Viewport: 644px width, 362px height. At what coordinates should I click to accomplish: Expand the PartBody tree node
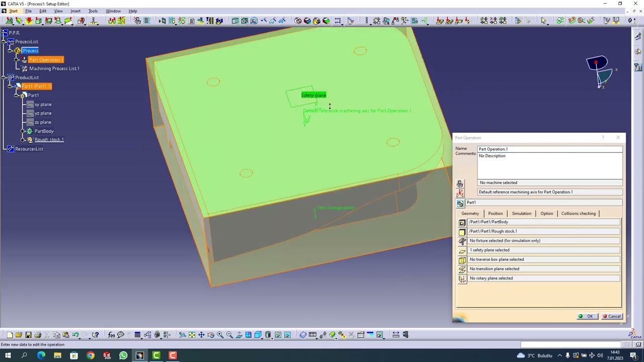click(x=23, y=131)
